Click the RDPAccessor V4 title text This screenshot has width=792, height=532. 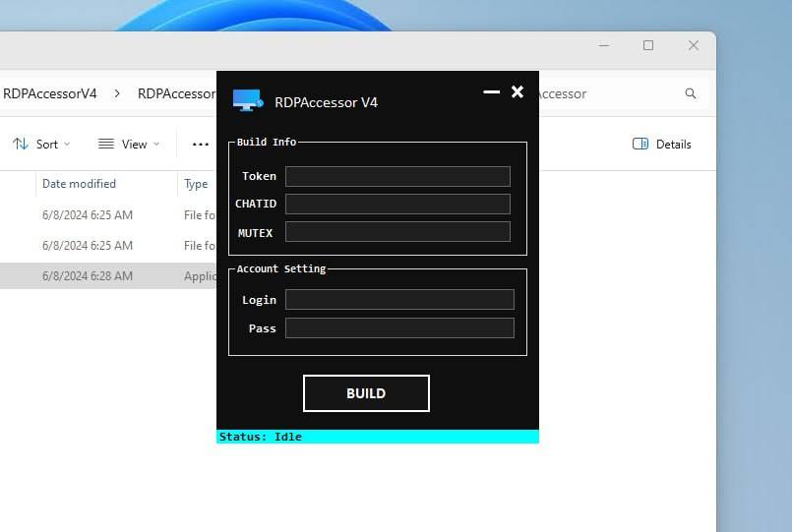(326, 102)
